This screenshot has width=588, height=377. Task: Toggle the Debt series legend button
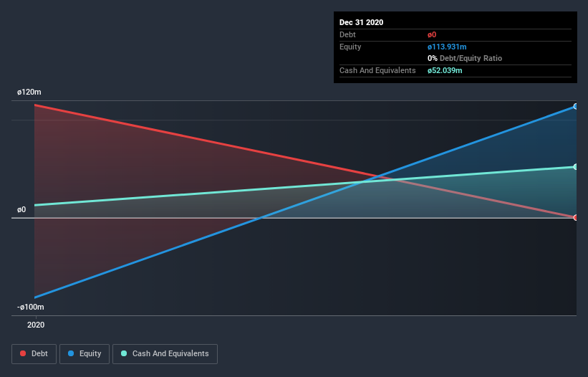click(34, 354)
